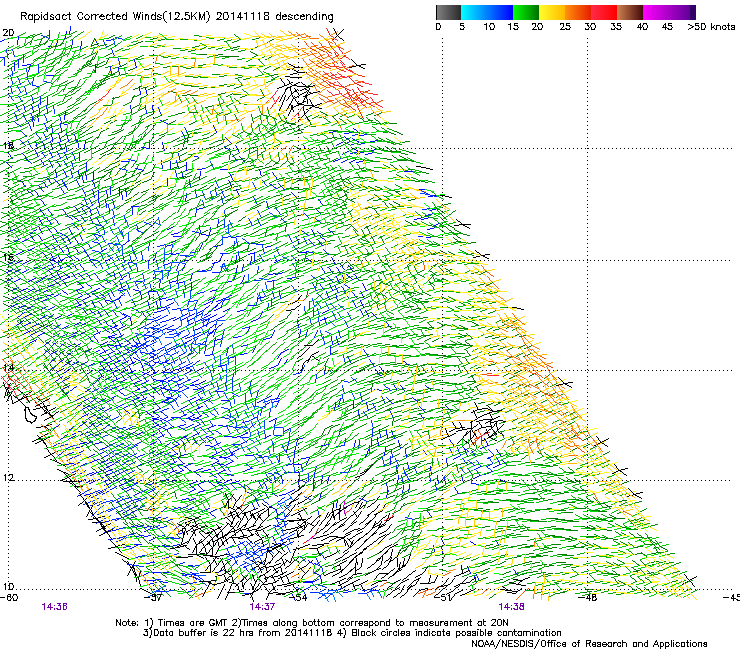This screenshot has height=650, width=740.
Task: Click the 'Data buffer is 22 hrs' note line
Action: 352,633
